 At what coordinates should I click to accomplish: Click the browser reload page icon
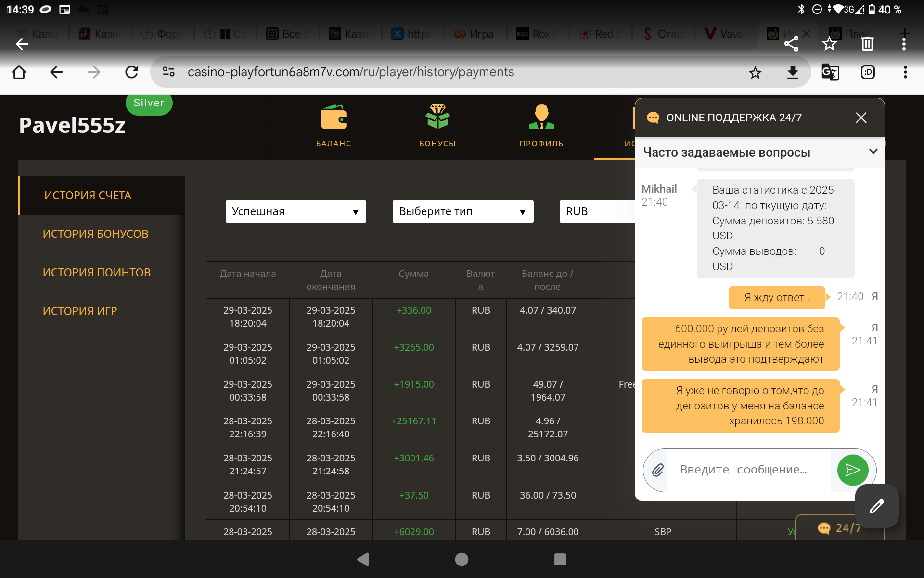131,72
